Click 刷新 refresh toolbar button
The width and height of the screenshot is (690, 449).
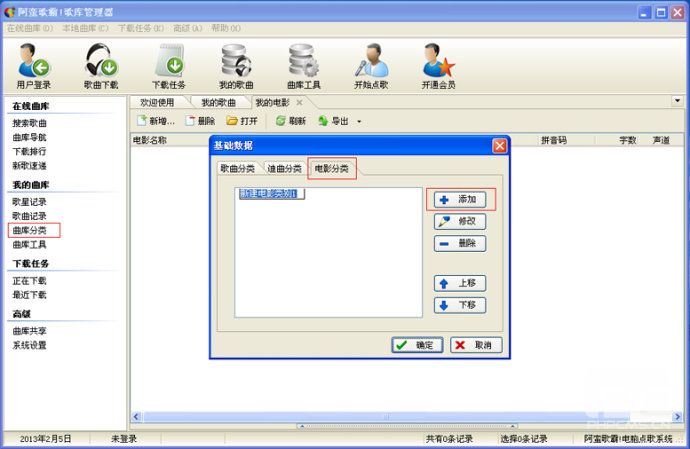pyautogui.click(x=291, y=121)
